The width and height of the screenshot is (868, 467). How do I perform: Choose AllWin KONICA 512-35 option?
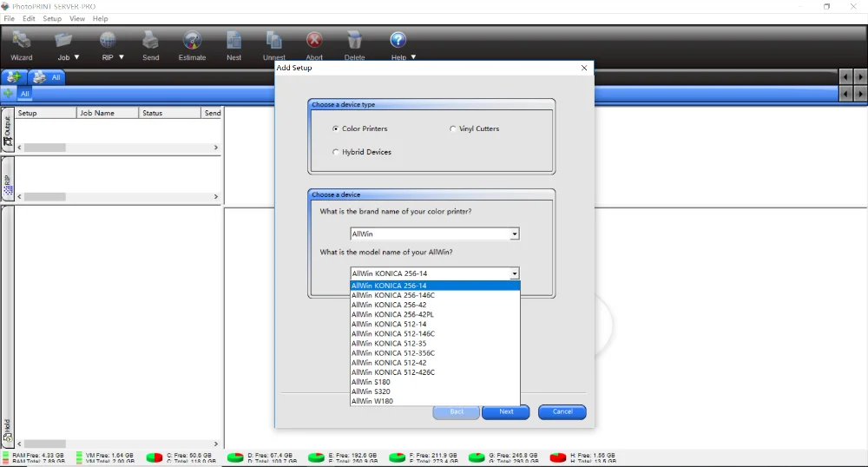(x=435, y=344)
